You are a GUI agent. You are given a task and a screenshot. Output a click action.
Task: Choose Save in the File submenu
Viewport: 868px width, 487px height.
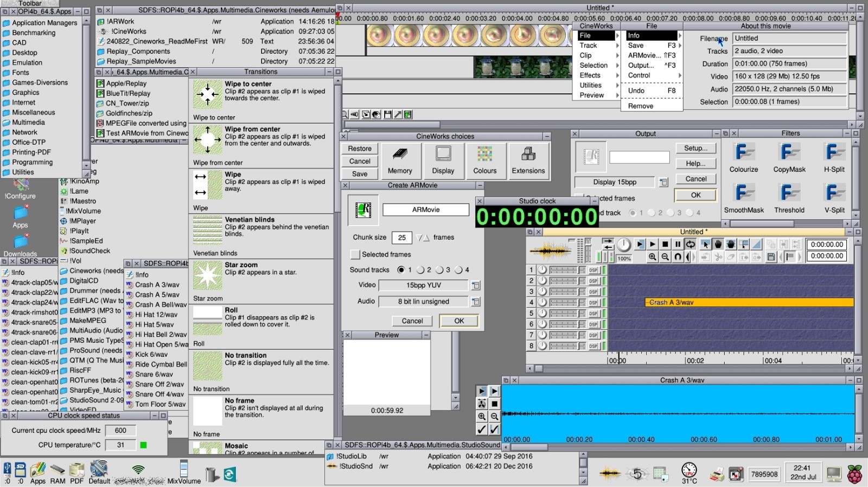pyautogui.click(x=651, y=46)
